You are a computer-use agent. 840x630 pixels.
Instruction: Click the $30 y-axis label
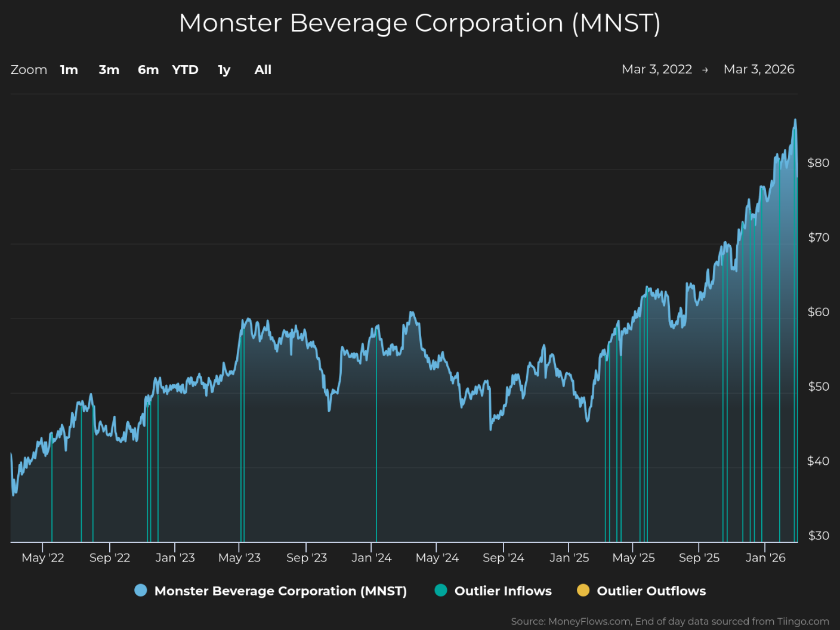point(818,536)
